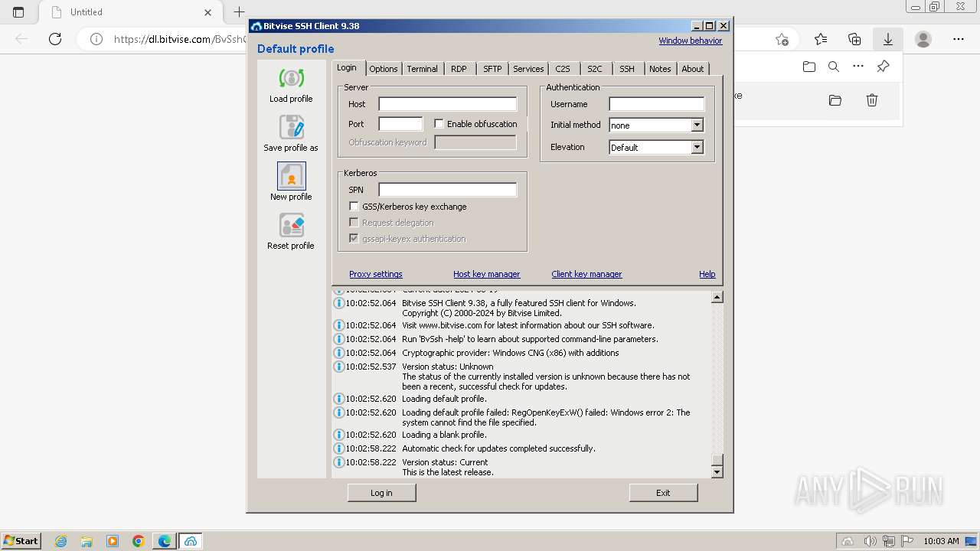Viewport: 980px width, 551px height.
Task: Open Google Chrome from the taskbar
Action: coord(139,541)
